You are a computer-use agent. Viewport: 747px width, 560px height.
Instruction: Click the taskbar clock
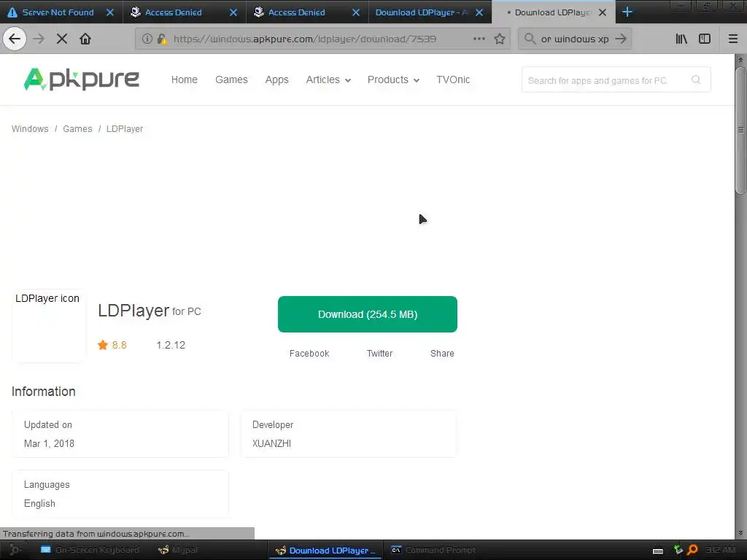(720, 550)
